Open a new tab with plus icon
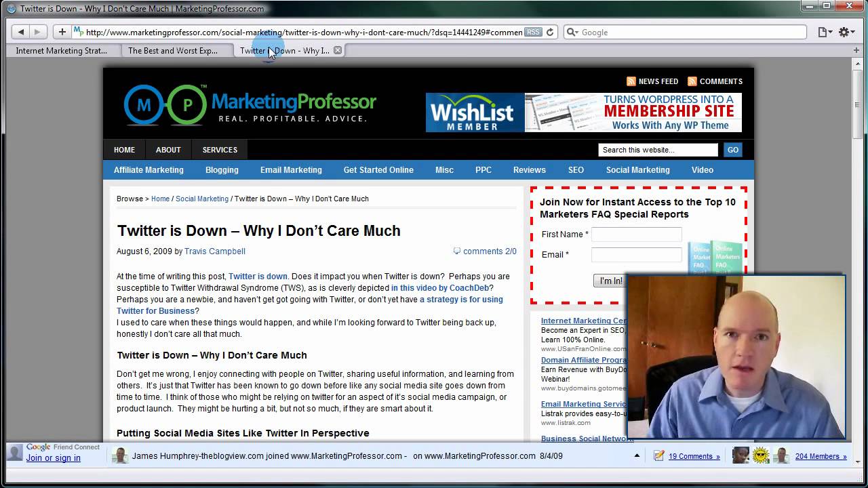Image resolution: width=868 pixels, height=488 pixels. (856, 50)
